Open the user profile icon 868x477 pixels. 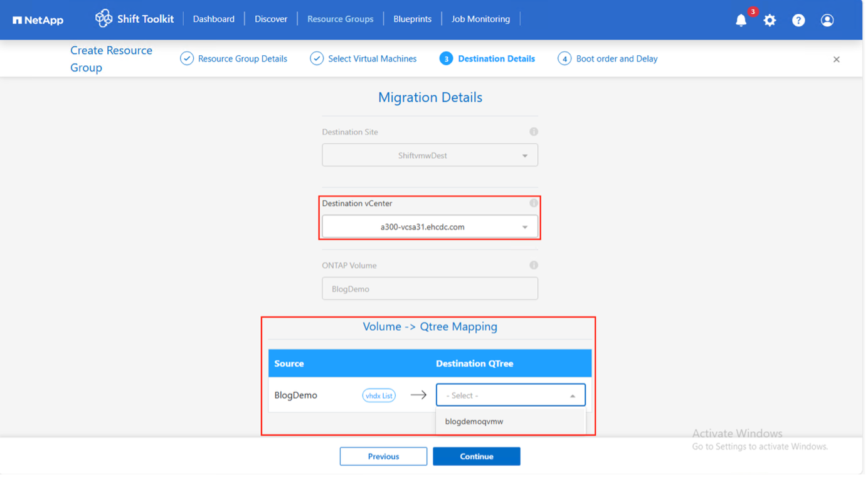tap(827, 20)
